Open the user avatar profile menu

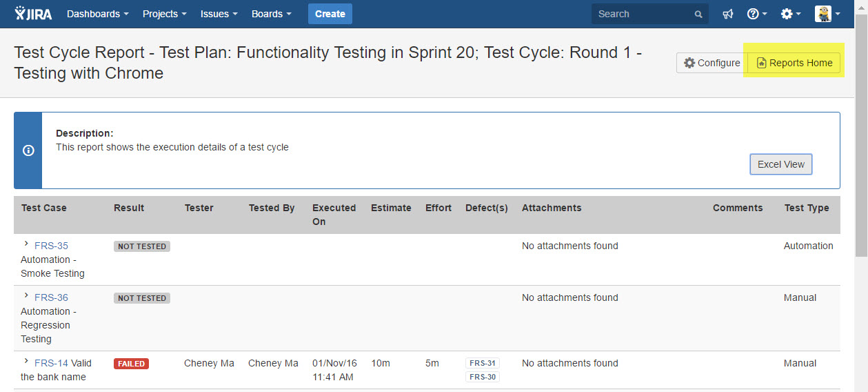click(827, 14)
